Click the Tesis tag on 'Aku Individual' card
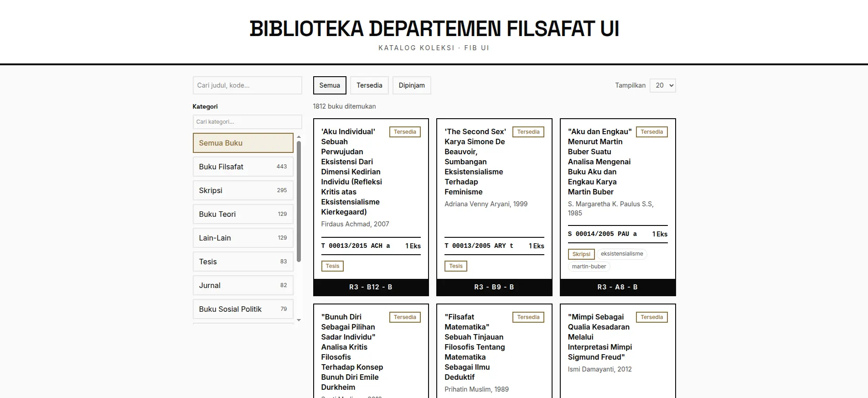Screen dimensions: 868x398 coord(332,266)
